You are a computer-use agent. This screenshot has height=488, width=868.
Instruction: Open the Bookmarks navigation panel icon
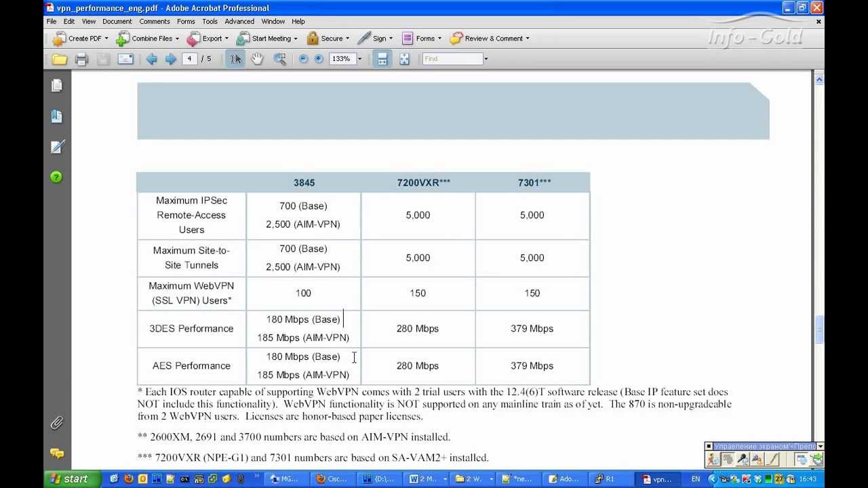[x=56, y=116]
